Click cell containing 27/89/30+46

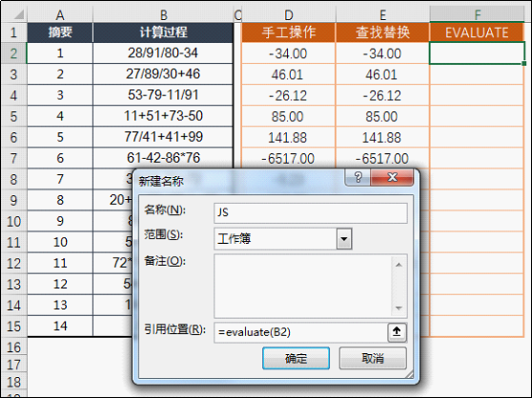[163, 74]
